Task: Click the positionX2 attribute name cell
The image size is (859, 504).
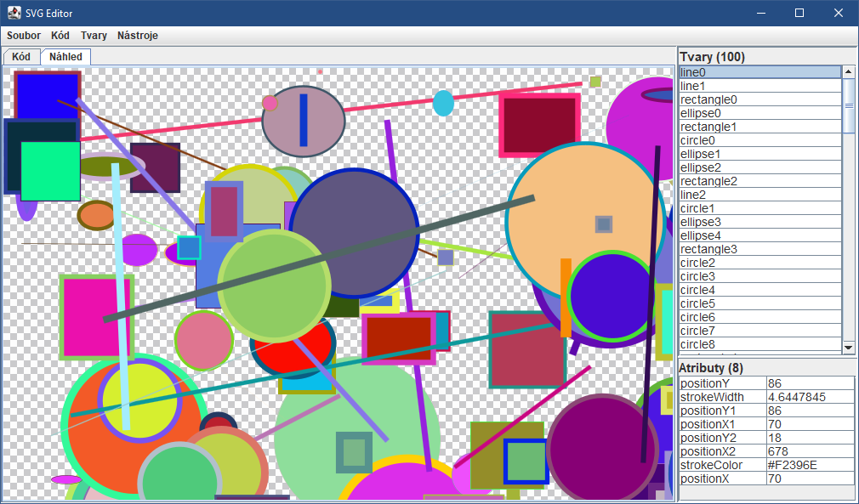Action: 723,451
